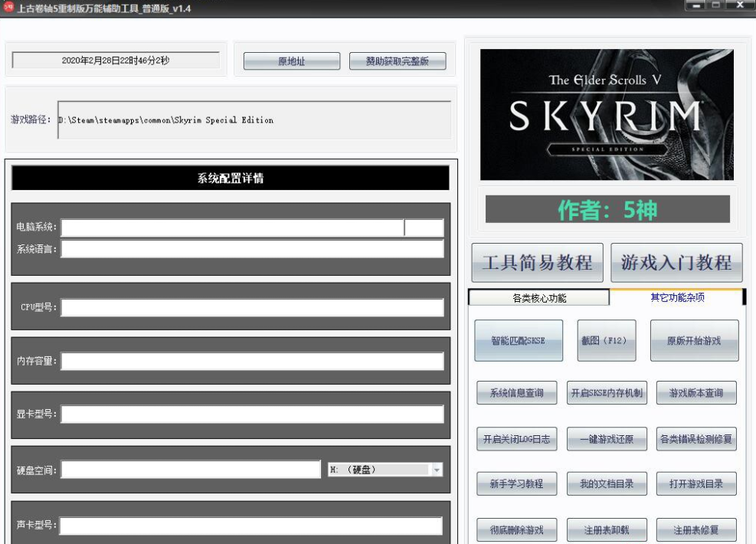The image size is (756, 544).
Task: Click the 硬盘空间 text field
Action: tap(191, 470)
